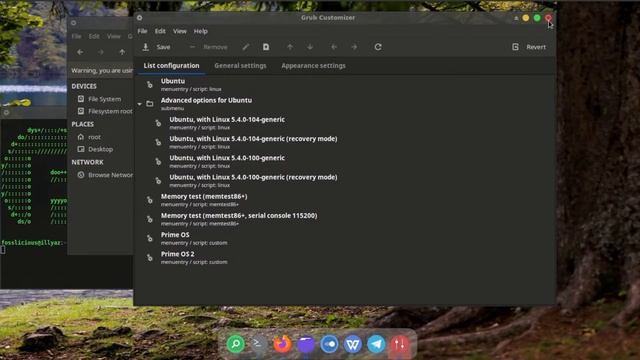Click the script icon beside Prime OS 2
640x360 pixels.
[x=150, y=258]
